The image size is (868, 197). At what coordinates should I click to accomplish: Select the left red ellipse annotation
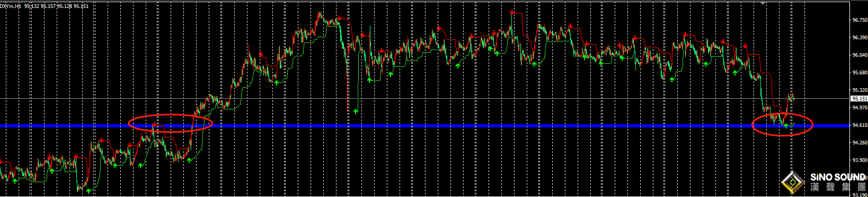(x=171, y=123)
